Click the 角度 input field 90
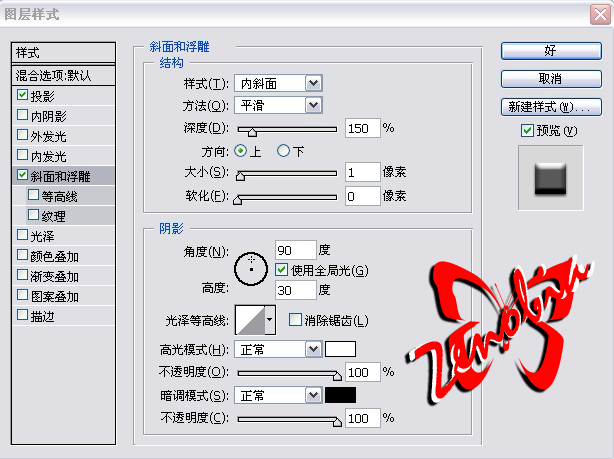 point(296,250)
